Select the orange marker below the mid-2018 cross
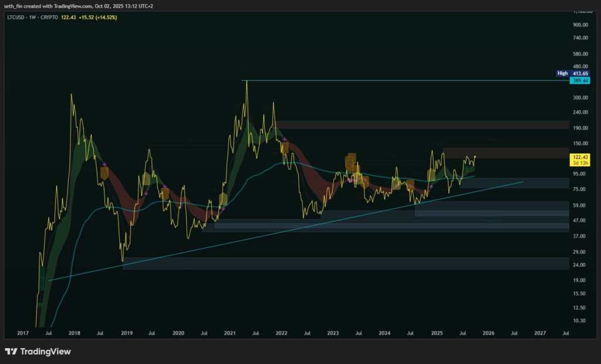The image size is (601, 364). [104, 174]
